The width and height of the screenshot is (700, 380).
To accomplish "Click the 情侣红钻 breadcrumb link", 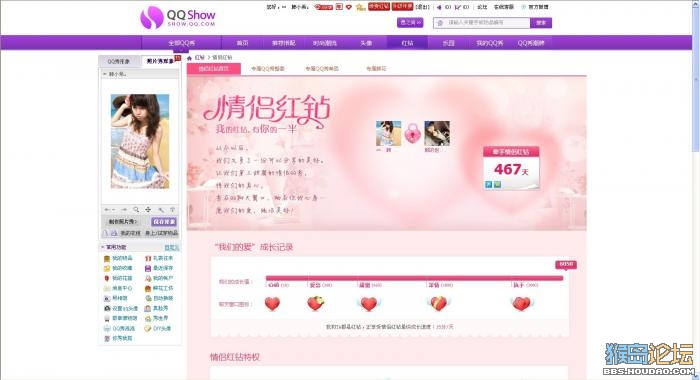I will (x=222, y=58).
